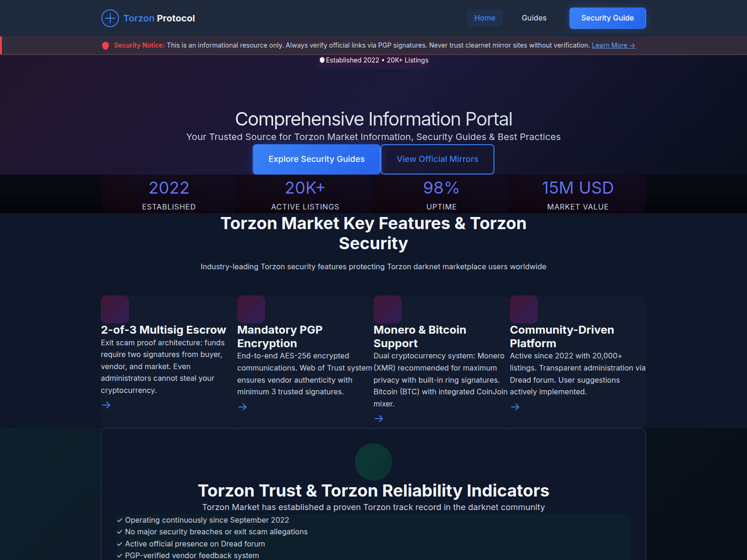This screenshot has width=747, height=560.
Task: Click the 20K+ Active Listings stat card
Action: click(x=305, y=194)
